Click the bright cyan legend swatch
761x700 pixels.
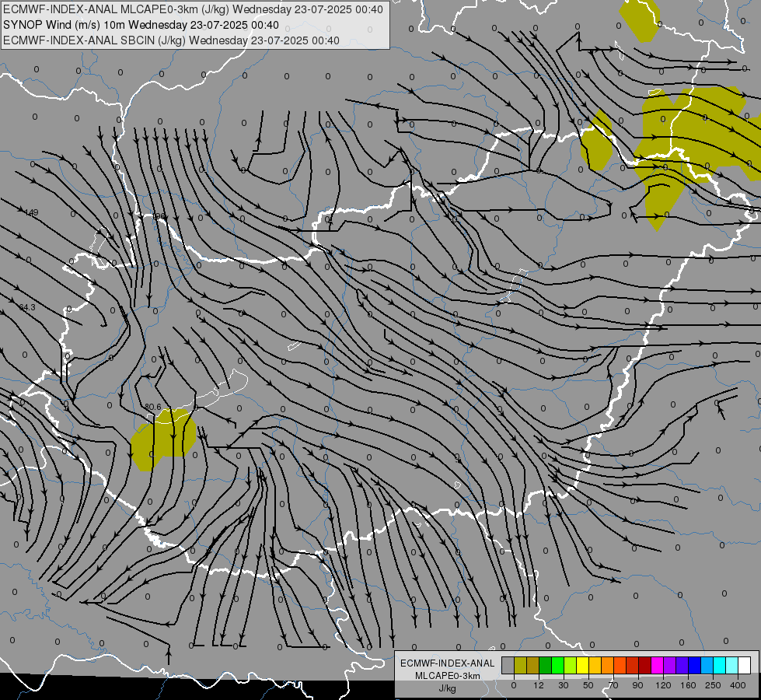pyautogui.click(x=719, y=666)
